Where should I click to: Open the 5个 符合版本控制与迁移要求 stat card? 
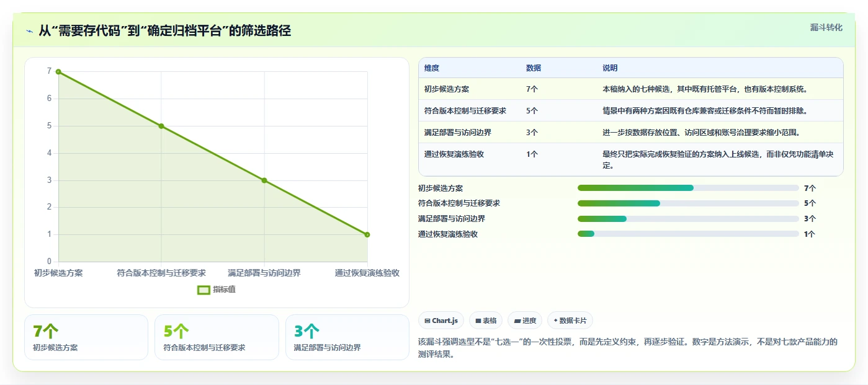coord(217,337)
